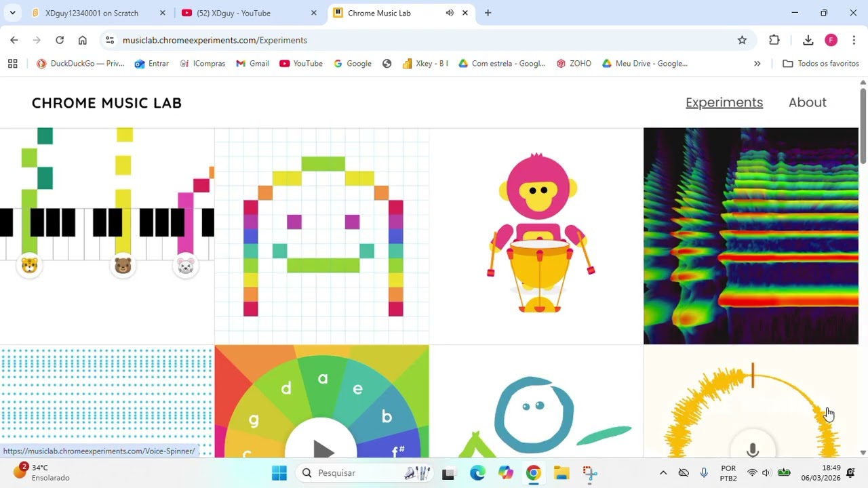The width and height of the screenshot is (868, 488).
Task: Click the Experiments navigation link
Action: point(724,102)
